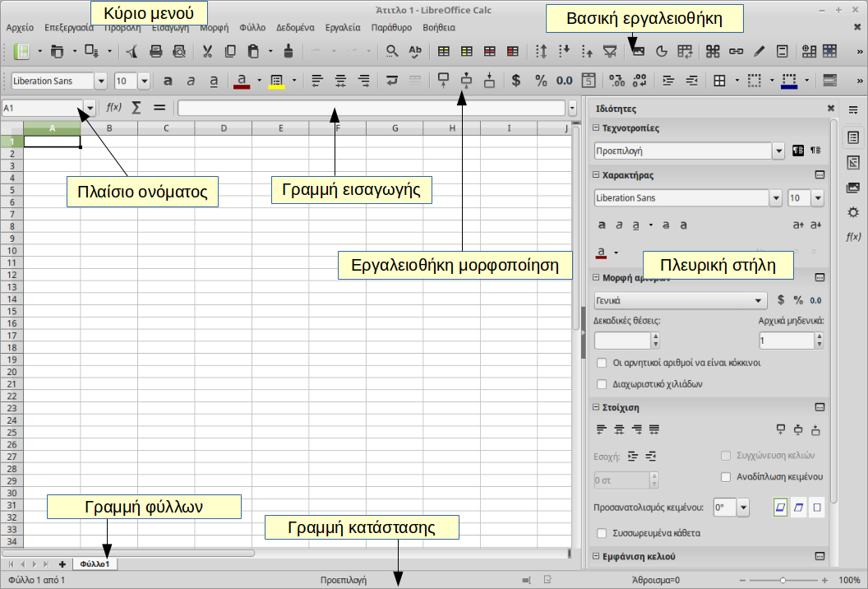
Task: Click the Bold icon in formatting toolbar
Action: click(167, 81)
